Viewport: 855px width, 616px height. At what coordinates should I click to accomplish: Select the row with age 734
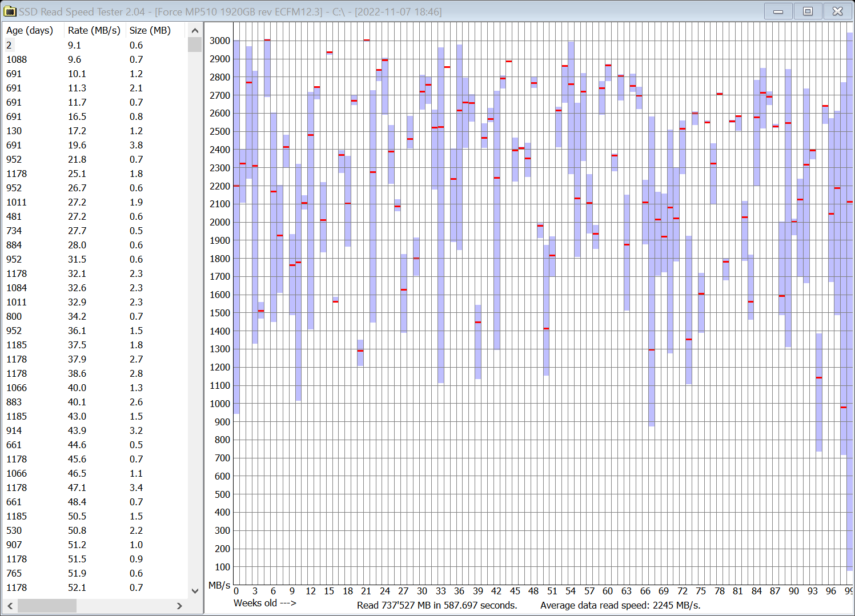pyautogui.click(x=95, y=231)
